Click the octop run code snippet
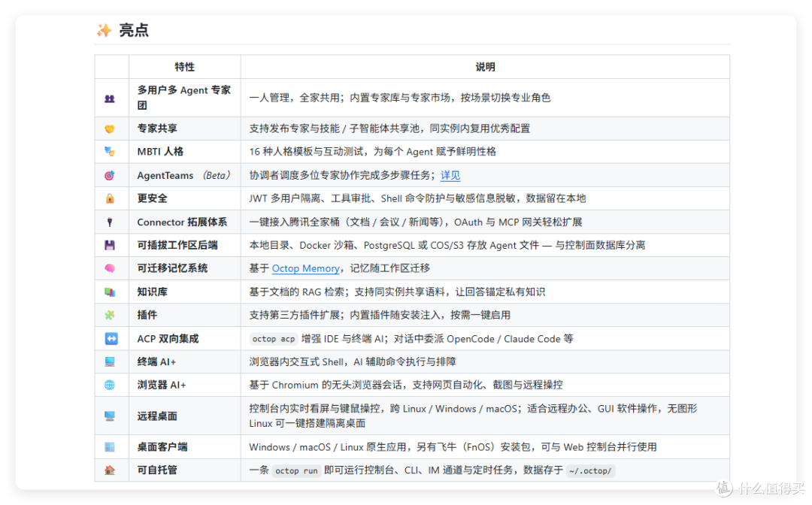Image resolution: width=812 pixels, height=505 pixels. point(296,471)
